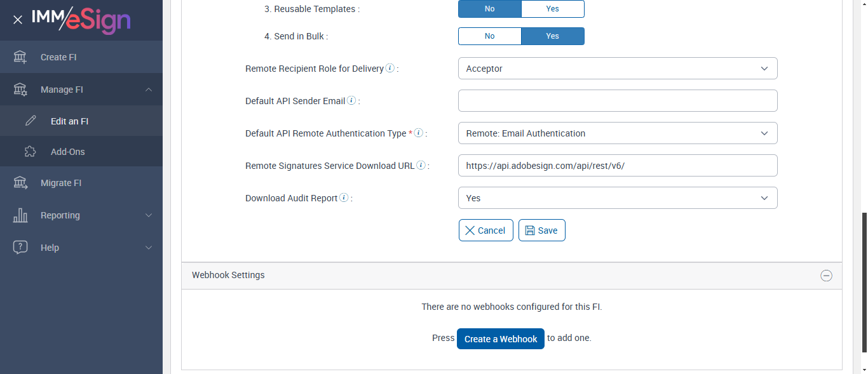Viewport: 868px width, 374px height.
Task: Click the Migrate FI sidebar icon
Action: 20,183
